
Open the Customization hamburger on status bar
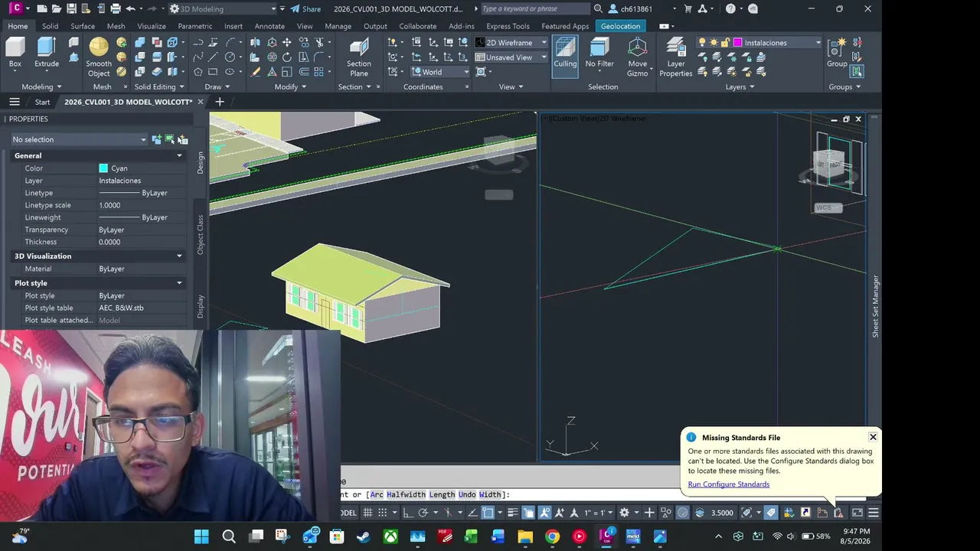click(x=873, y=513)
